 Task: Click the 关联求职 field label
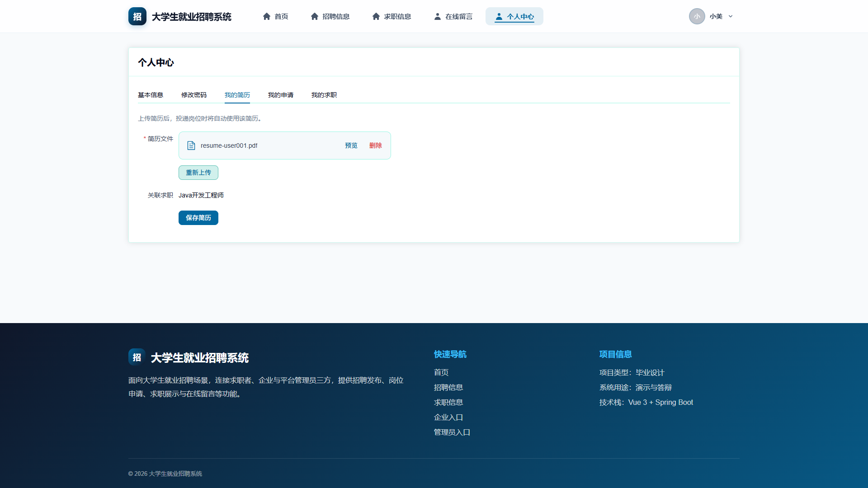pos(160,195)
